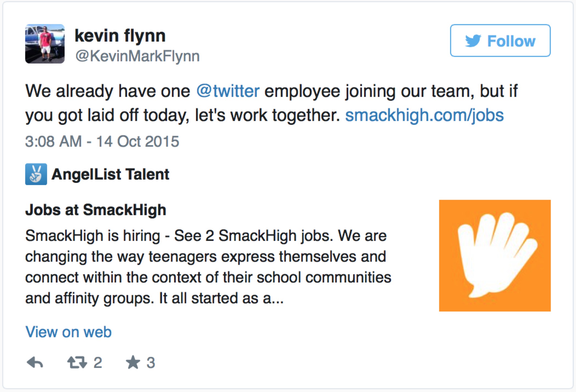Viewport: 576px width, 392px height.
Task: Click the retweet count of 2
Action: (98, 362)
